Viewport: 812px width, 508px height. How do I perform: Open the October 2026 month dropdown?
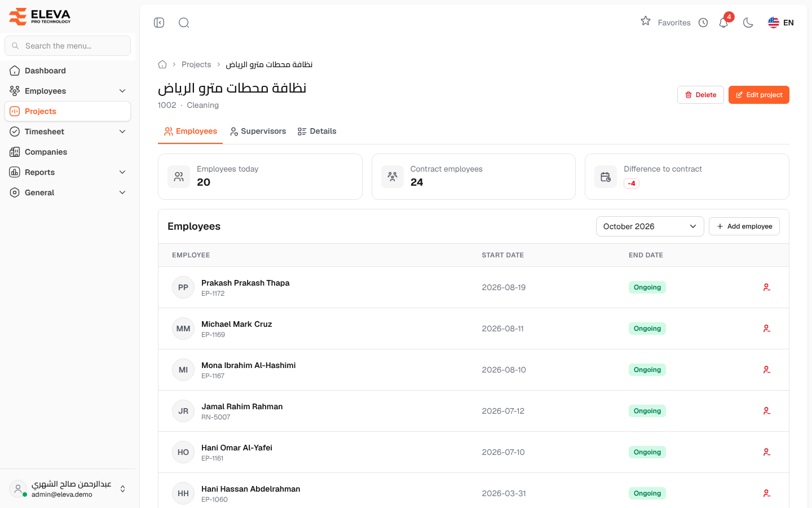click(650, 226)
